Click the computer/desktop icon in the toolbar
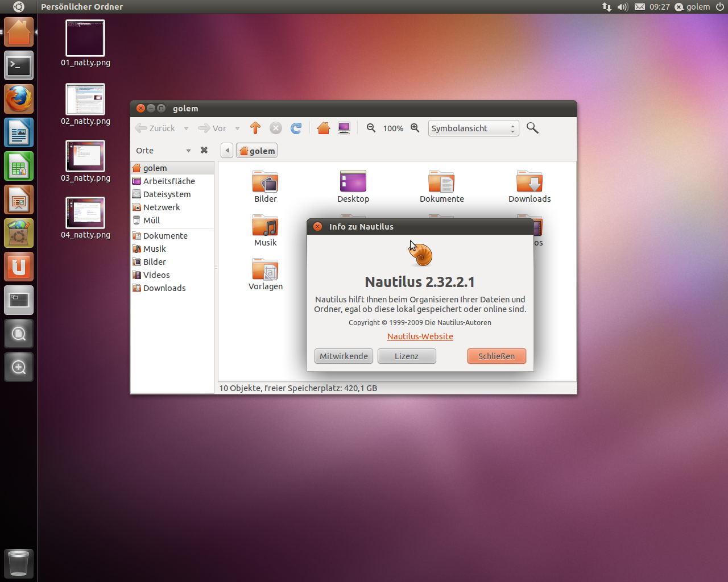This screenshot has width=728, height=582. (x=344, y=128)
